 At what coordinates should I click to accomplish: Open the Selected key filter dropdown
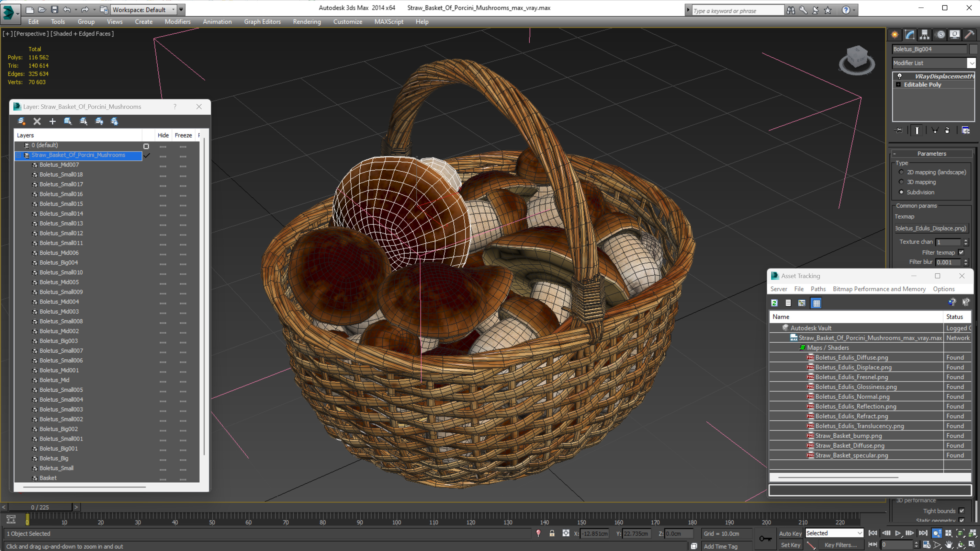(x=834, y=533)
